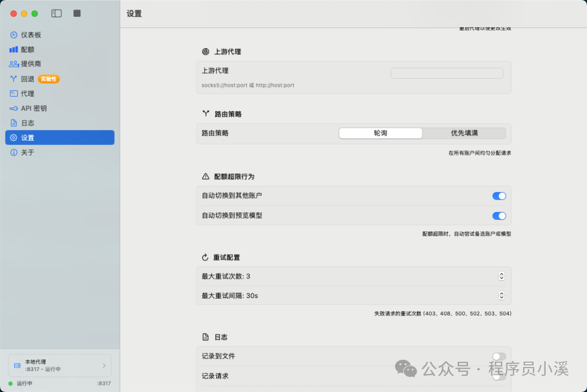Image resolution: width=587 pixels, height=392 pixels.
Task: Click the 最大重试间隔: 30s label
Action: click(x=230, y=296)
